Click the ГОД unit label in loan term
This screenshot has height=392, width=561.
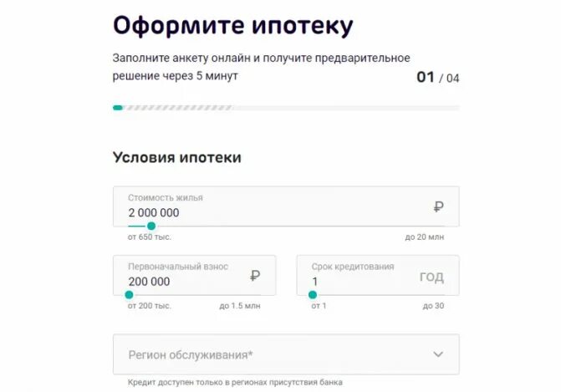pyautogui.click(x=432, y=277)
